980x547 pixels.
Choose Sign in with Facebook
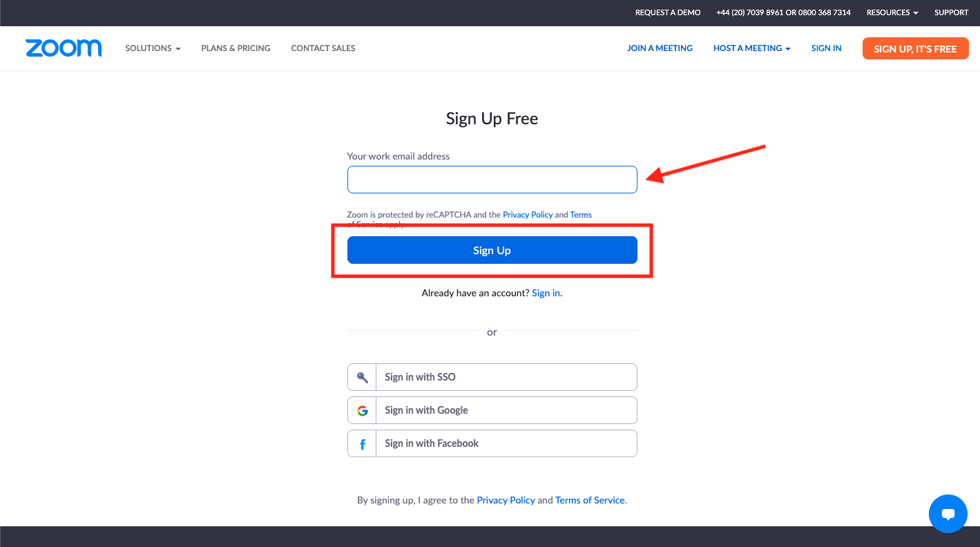[492, 443]
